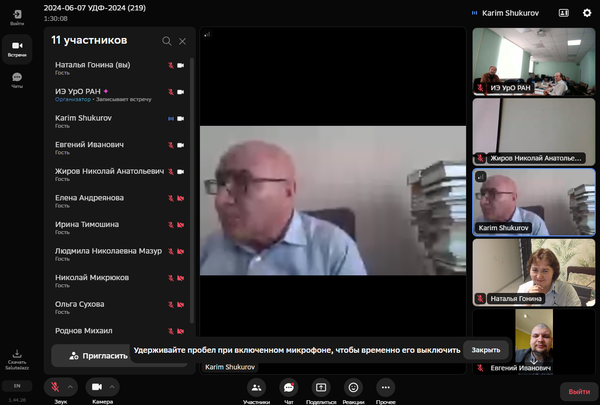Screen dimensions: 600x405
Task: Toggle microphone with Звук button
Action: 54,386
